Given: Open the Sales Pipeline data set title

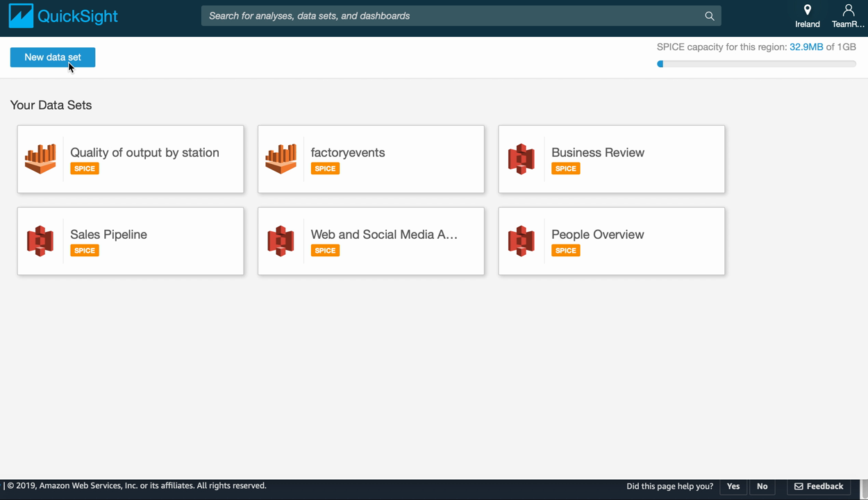Looking at the screenshot, I should point(108,234).
